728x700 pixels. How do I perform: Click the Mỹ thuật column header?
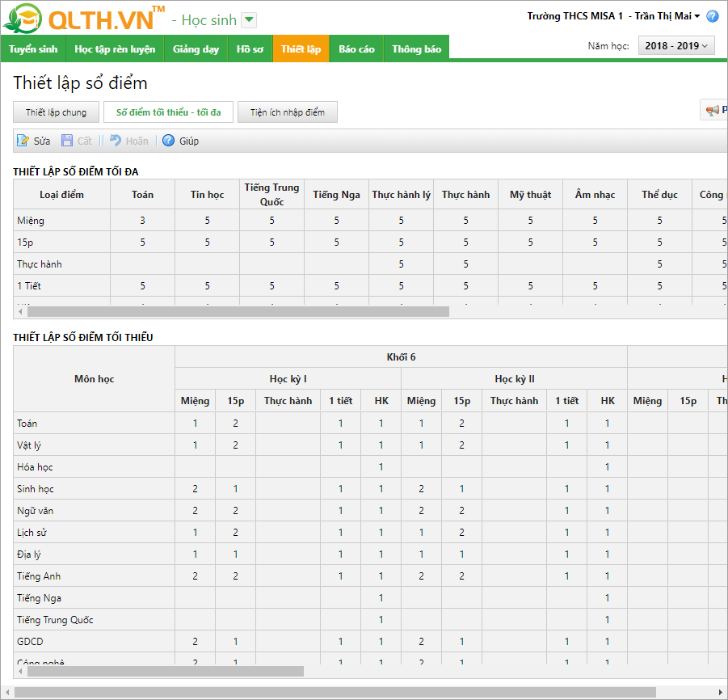point(530,195)
